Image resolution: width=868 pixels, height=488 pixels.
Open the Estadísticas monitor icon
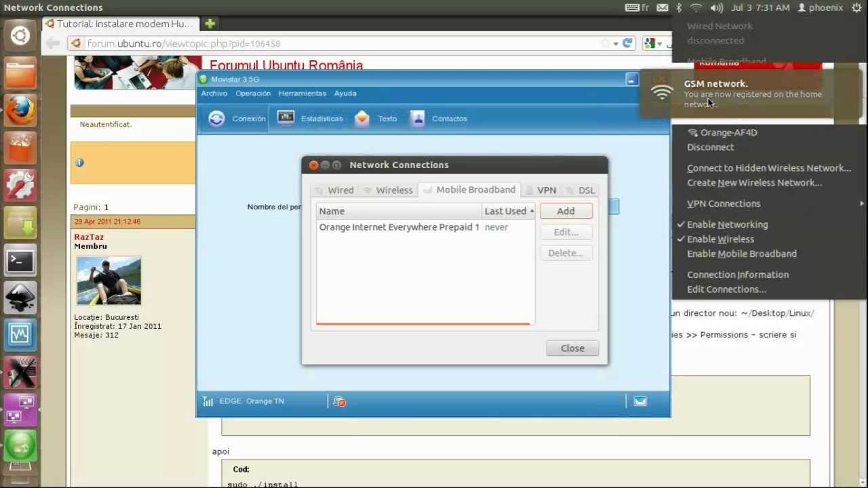point(286,118)
